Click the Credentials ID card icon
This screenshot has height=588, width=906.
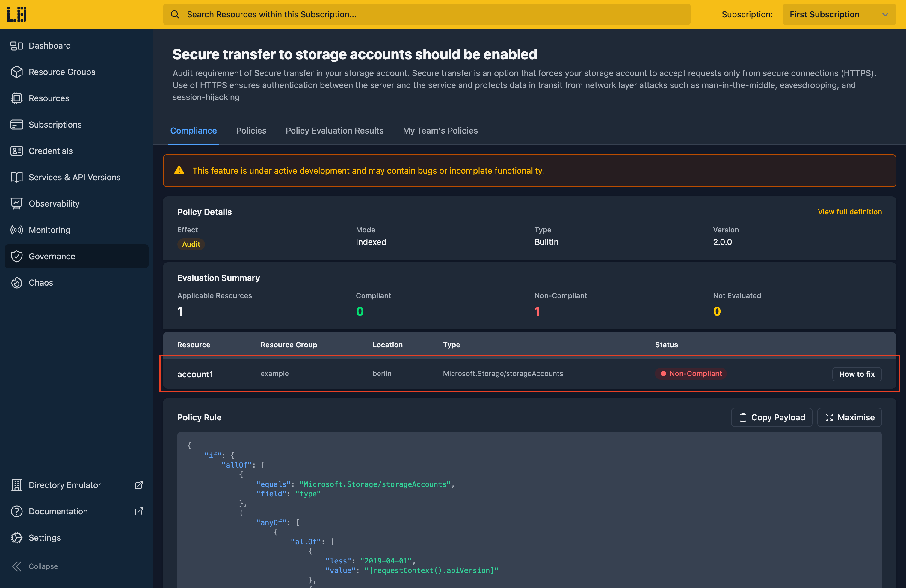[17, 151]
